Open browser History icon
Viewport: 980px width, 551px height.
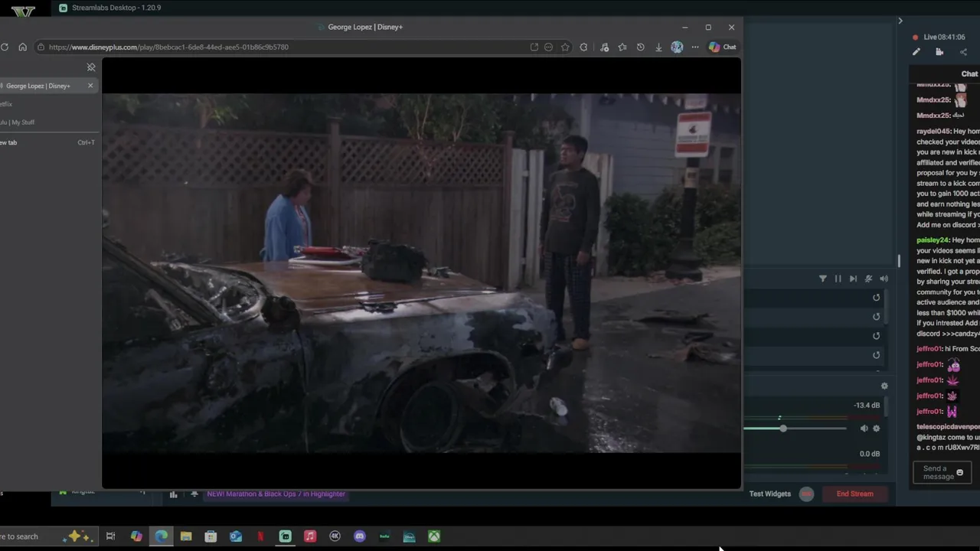click(641, 47)
